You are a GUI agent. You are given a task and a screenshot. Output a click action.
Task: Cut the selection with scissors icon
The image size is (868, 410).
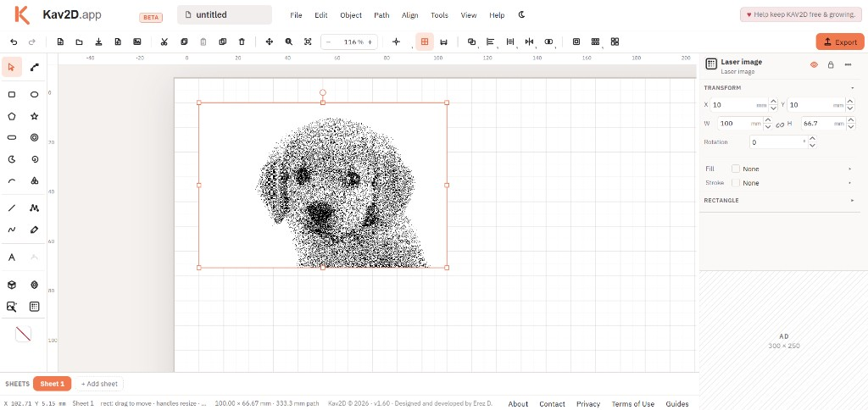164,42
